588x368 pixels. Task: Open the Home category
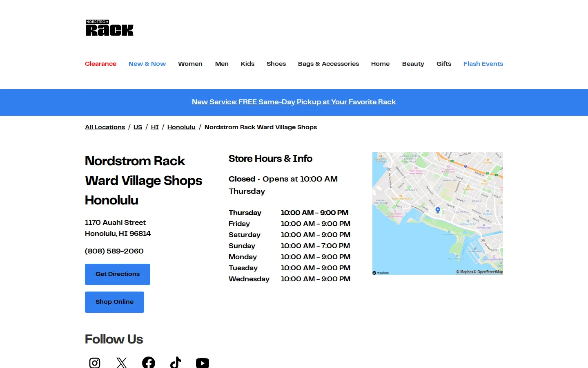pos(380,64)
